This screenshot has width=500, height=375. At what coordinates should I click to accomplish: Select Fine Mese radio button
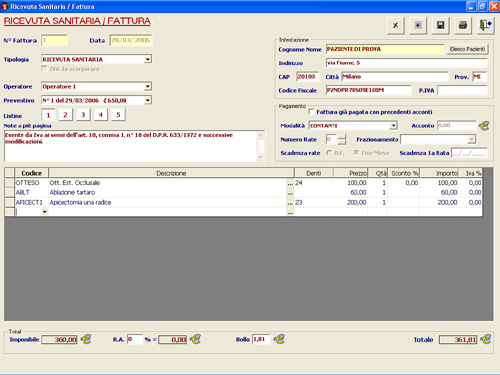[x=356, y=153]
